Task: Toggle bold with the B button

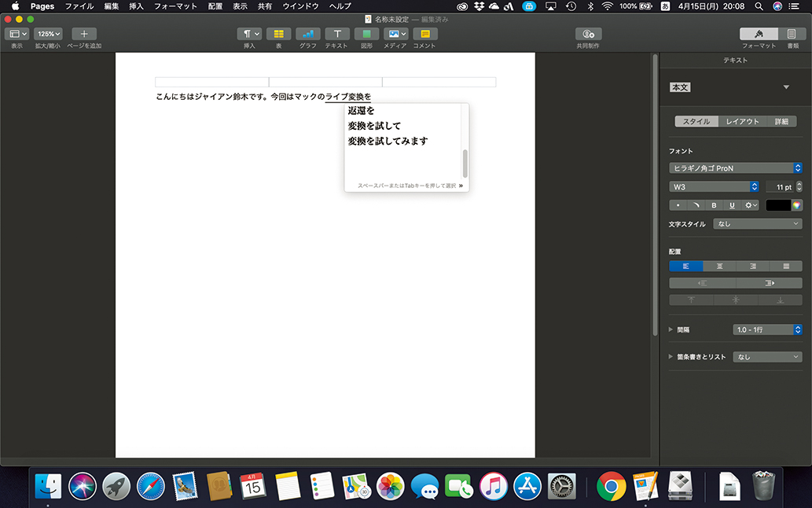Action: click(714, 205)
